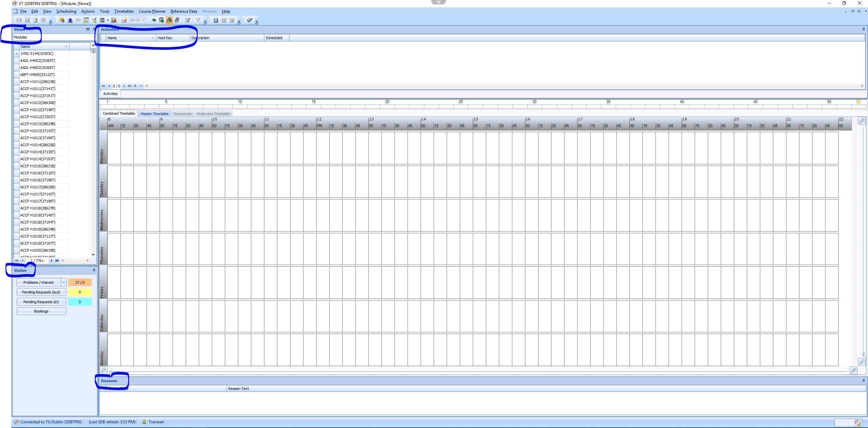The width and height of the screenshot is (868, 428).
Task: Toggle the pin on the Status panel
Action: (x=94, y=270)
